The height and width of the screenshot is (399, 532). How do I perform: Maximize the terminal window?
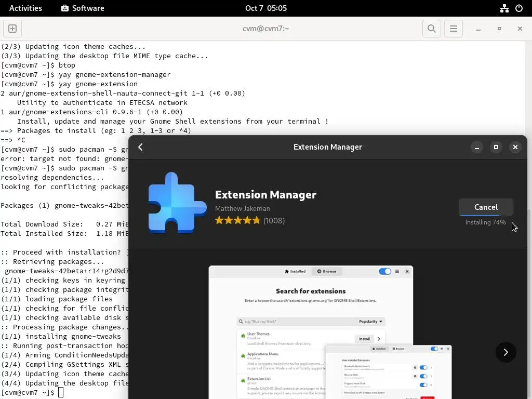click(x=499, y=29)
